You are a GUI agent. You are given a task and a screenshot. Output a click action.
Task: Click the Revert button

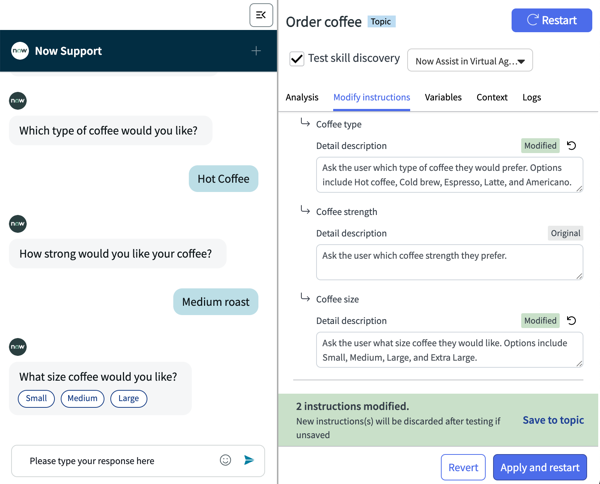[x=463, y=467]
